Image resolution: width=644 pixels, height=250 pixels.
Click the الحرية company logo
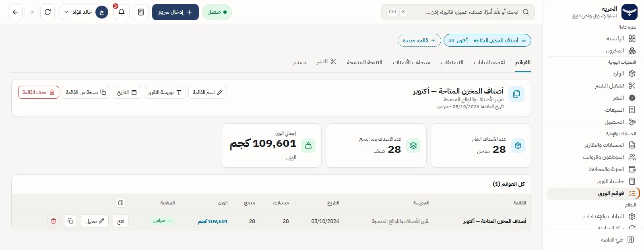click(630, 12)
